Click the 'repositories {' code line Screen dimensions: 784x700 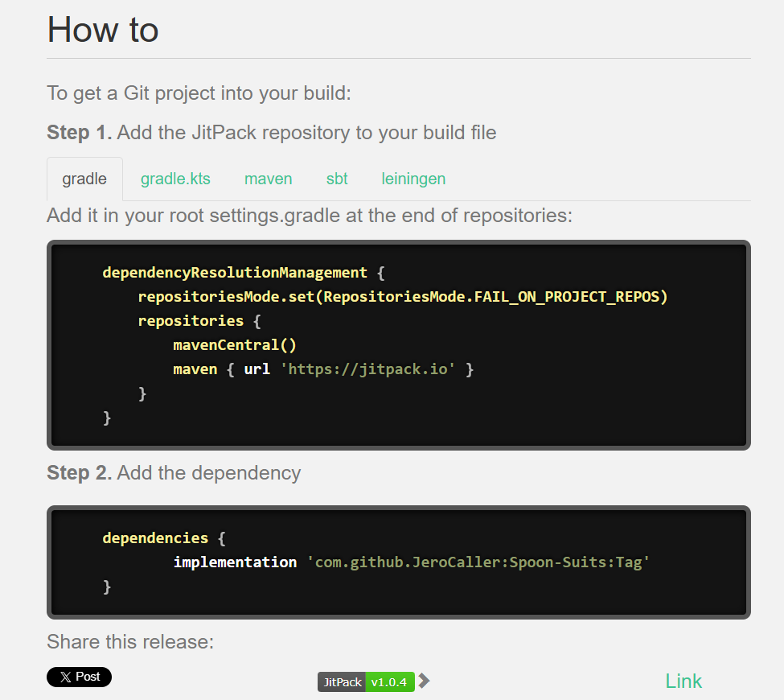(x=199, y=321)
